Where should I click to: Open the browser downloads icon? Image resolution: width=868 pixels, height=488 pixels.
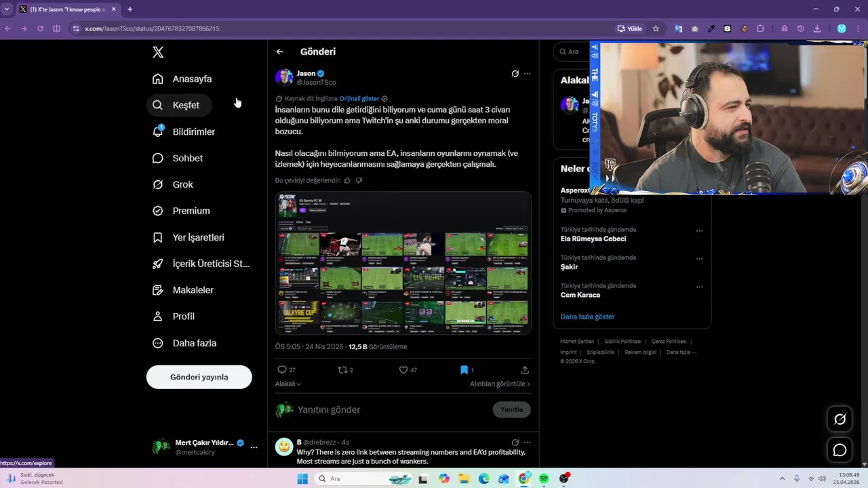pos(817,28)
